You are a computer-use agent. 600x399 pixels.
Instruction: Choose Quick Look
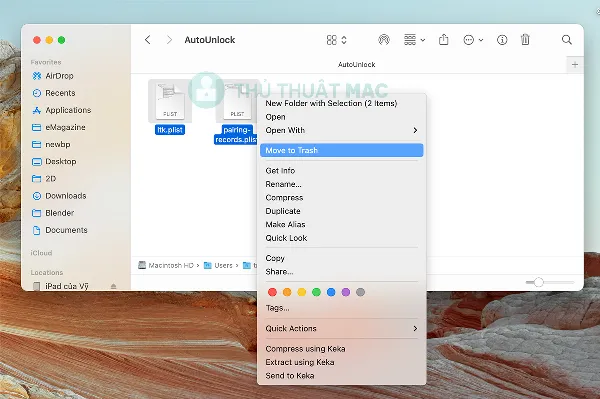tap(286, 238)
